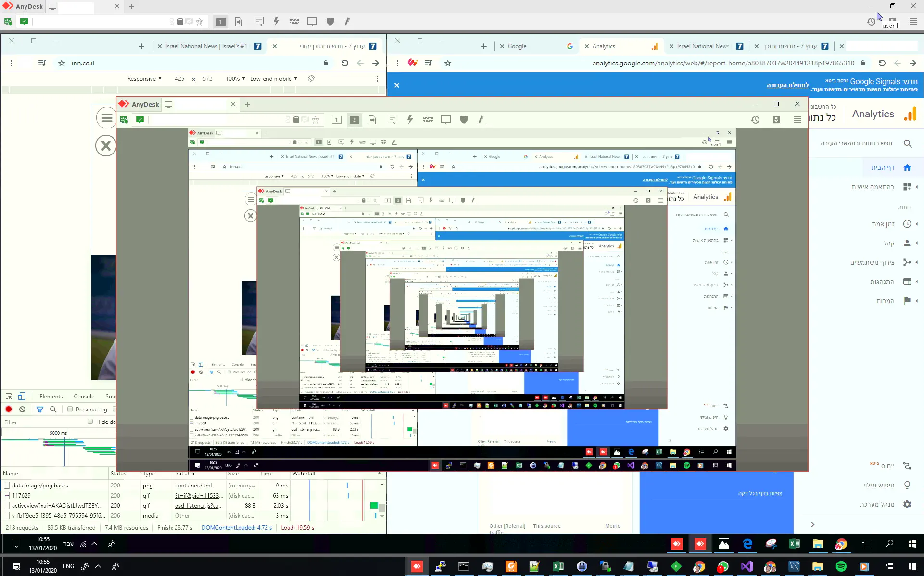Open the container.html initiator link
This screenshot has width=924, height=576.
click(x=193, y=485)
